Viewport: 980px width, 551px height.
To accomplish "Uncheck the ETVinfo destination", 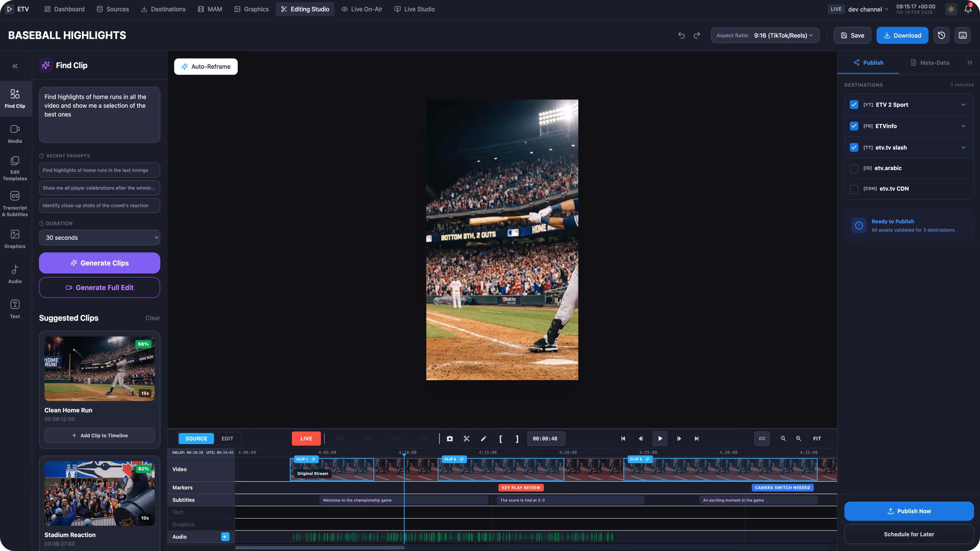I will coord(854,126).
